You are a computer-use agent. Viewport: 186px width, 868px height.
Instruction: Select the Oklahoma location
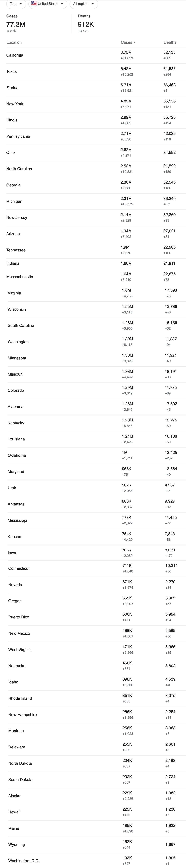click(x=17, y=455)
